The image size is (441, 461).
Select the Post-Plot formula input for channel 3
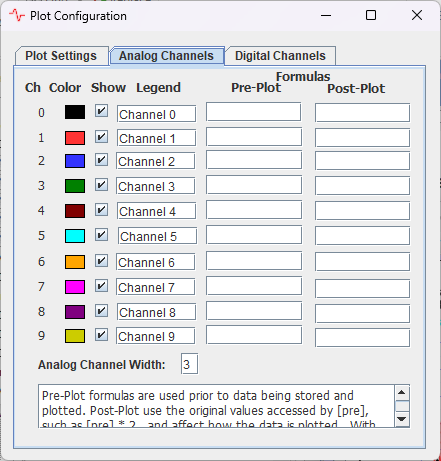(x=362, y=186)
